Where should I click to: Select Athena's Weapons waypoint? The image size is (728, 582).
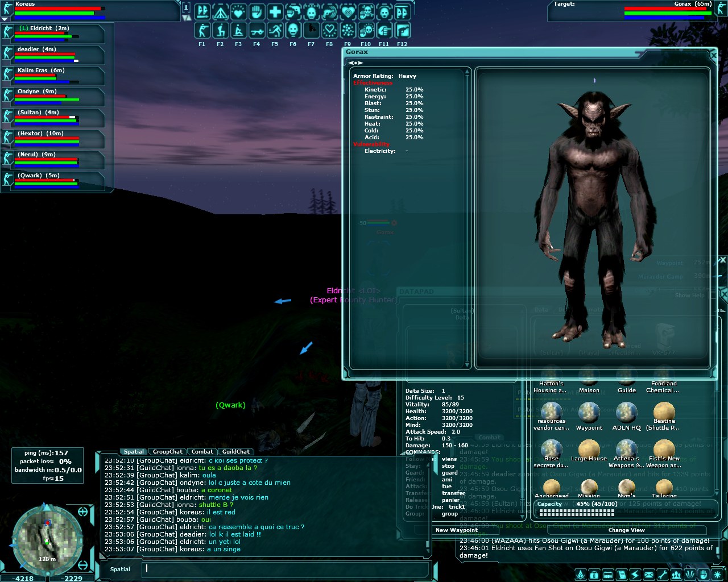point(626,454)
